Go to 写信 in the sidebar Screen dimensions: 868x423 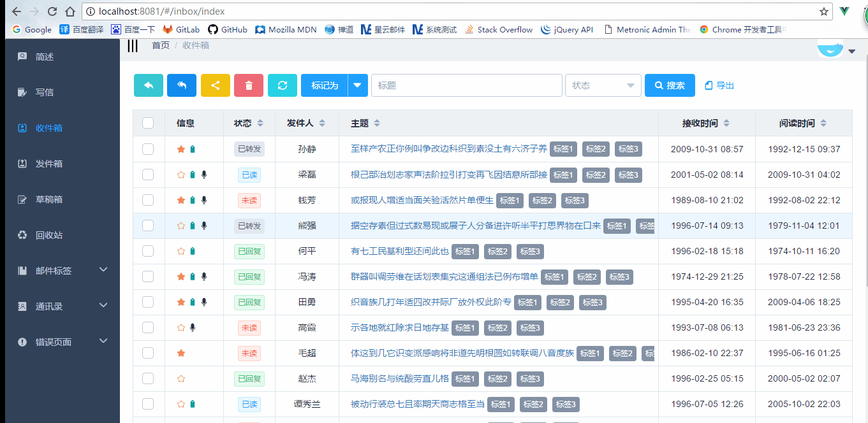(x=45, y=92)
